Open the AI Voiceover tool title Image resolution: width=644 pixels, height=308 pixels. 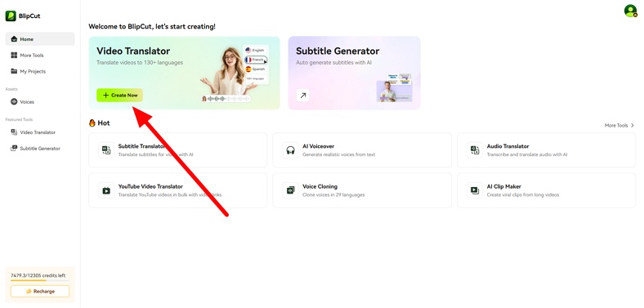318,146
